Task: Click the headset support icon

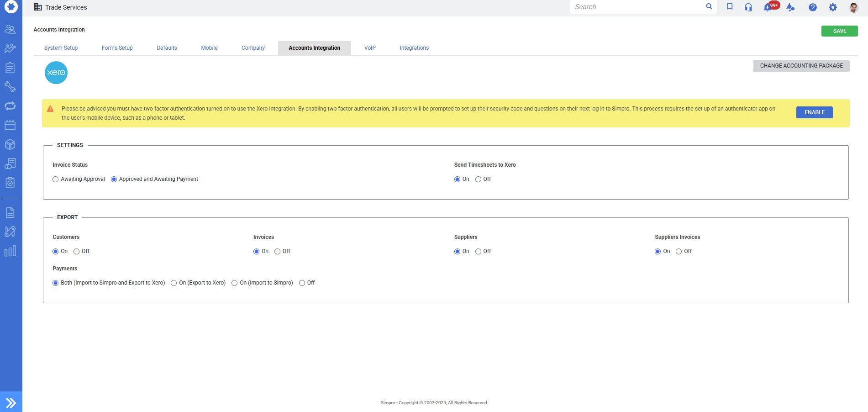Action: point(748,7)
